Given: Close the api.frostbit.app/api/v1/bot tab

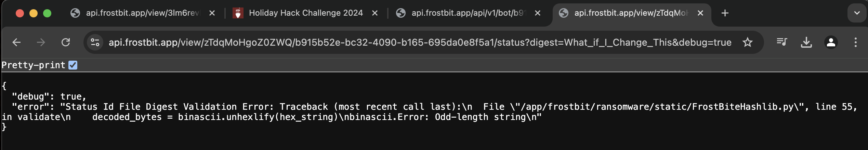Looking at the screenshot, I should click(538, 13).
